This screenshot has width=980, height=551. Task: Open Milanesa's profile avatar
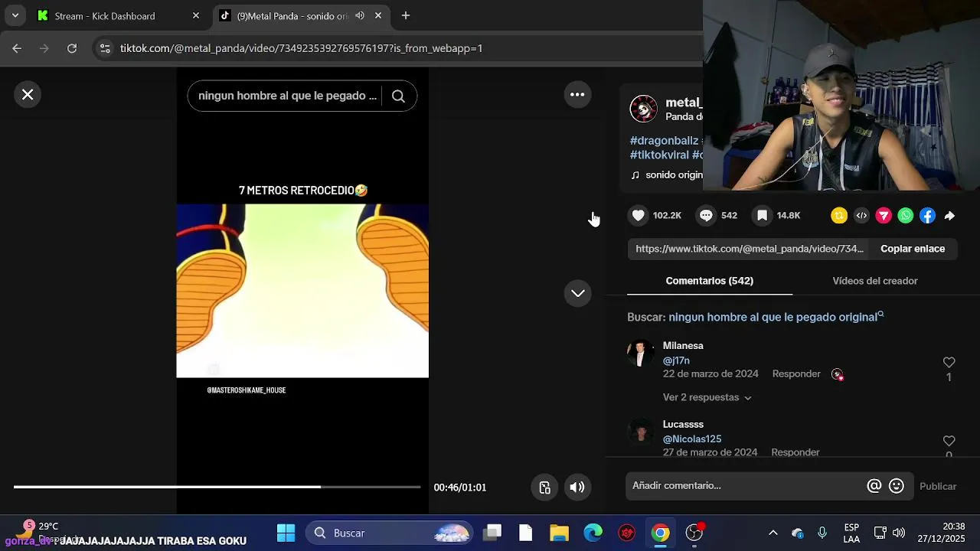(640, 354)
